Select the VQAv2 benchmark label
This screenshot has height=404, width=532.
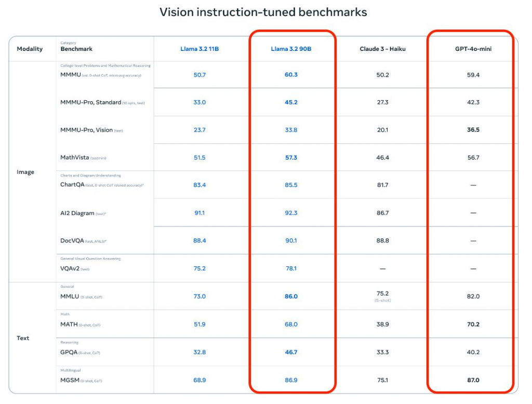(x=70, y=268)
